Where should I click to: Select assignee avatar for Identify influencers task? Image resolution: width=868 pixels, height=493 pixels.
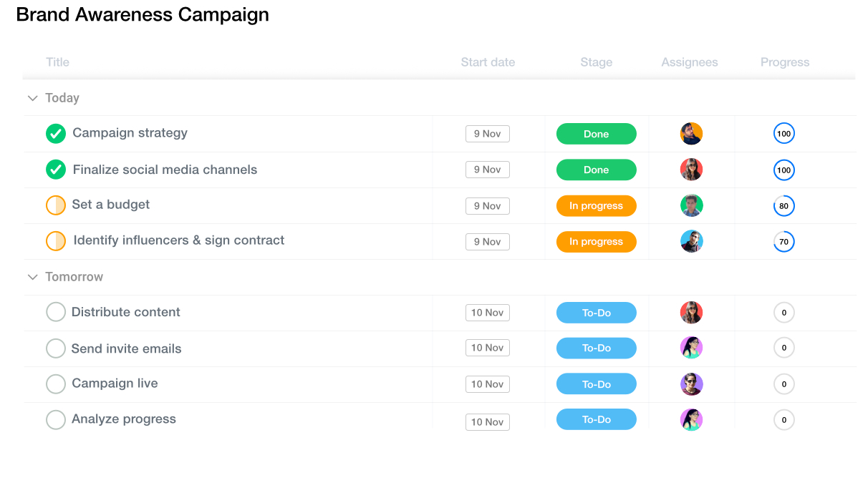tap(691, 241)
